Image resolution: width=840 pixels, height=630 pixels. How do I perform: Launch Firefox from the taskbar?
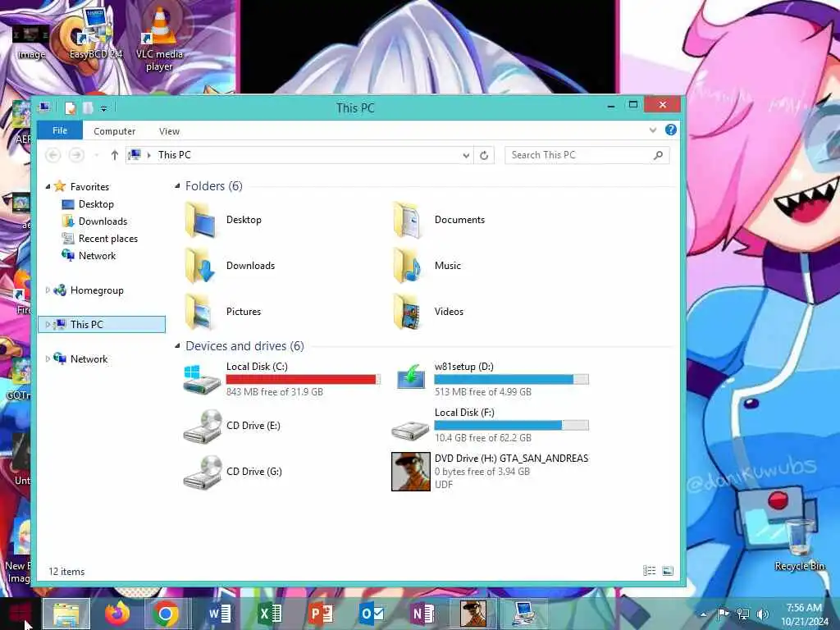[116, 614]
